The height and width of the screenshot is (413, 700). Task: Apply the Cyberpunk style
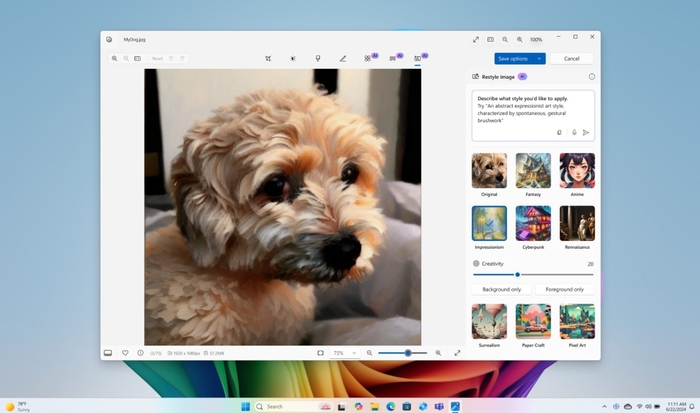click(x=533, y=223)
